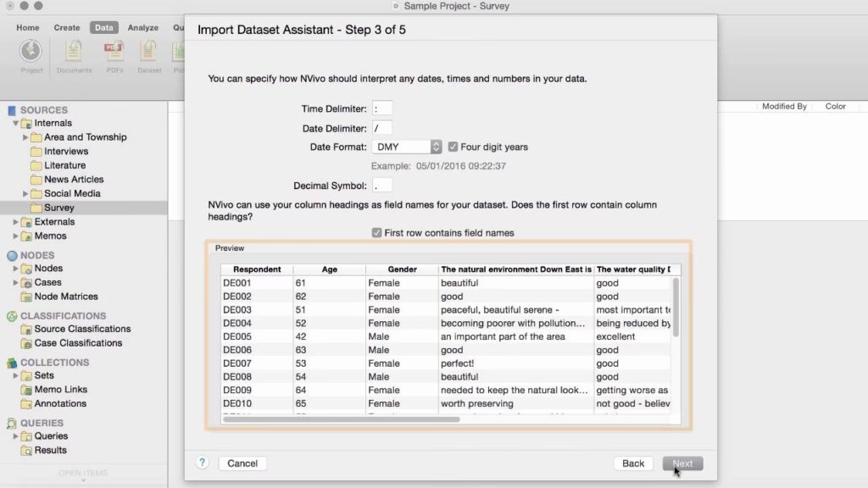Expand the Area and Township folder
Screen dimensions: 868x488
(25, 137)
